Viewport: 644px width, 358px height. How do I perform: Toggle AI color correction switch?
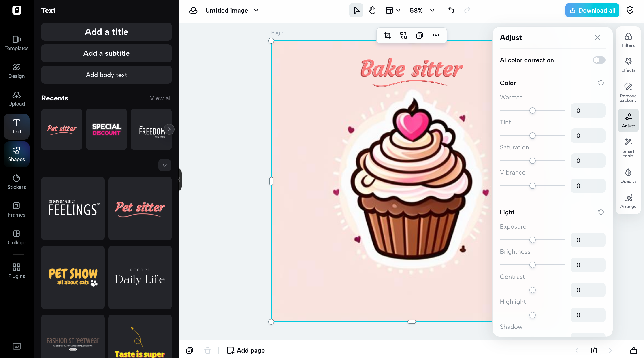pyautogui.click(x=599, y=60)
